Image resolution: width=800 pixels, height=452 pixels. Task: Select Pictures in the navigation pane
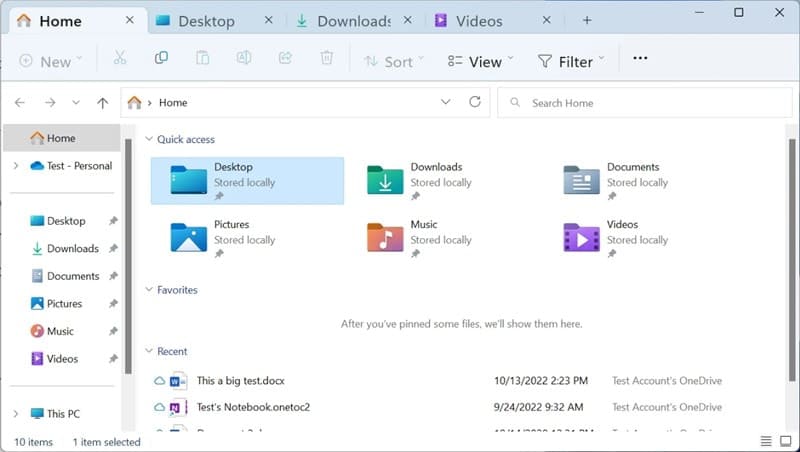coord(64,304)
